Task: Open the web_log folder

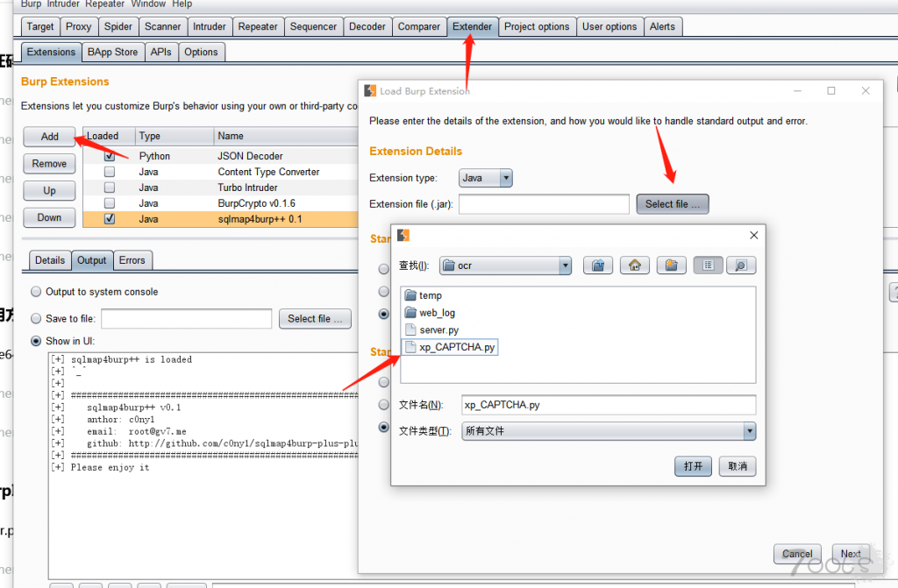Action: [430, 313]
